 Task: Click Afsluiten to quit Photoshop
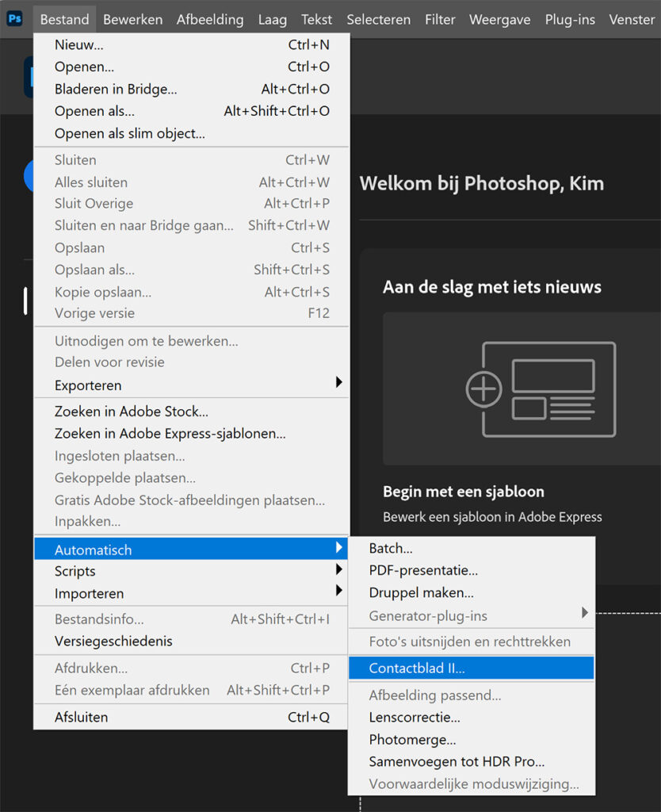(81, 718)
